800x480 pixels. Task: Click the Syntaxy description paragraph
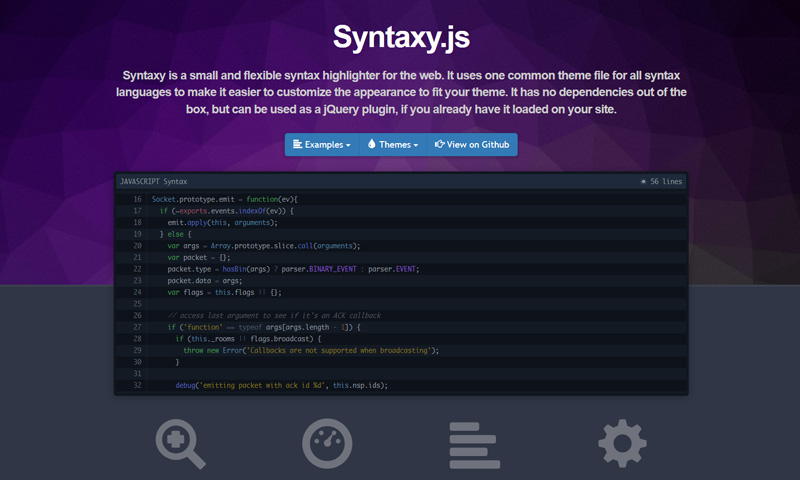pyautogui.click(x=401, y=92)
